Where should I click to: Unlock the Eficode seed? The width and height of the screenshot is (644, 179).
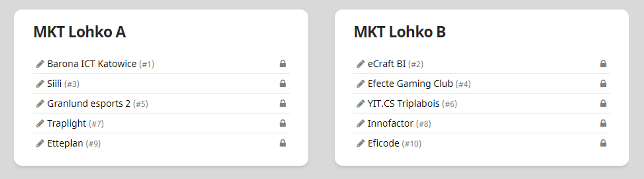[x=603, y=143]
